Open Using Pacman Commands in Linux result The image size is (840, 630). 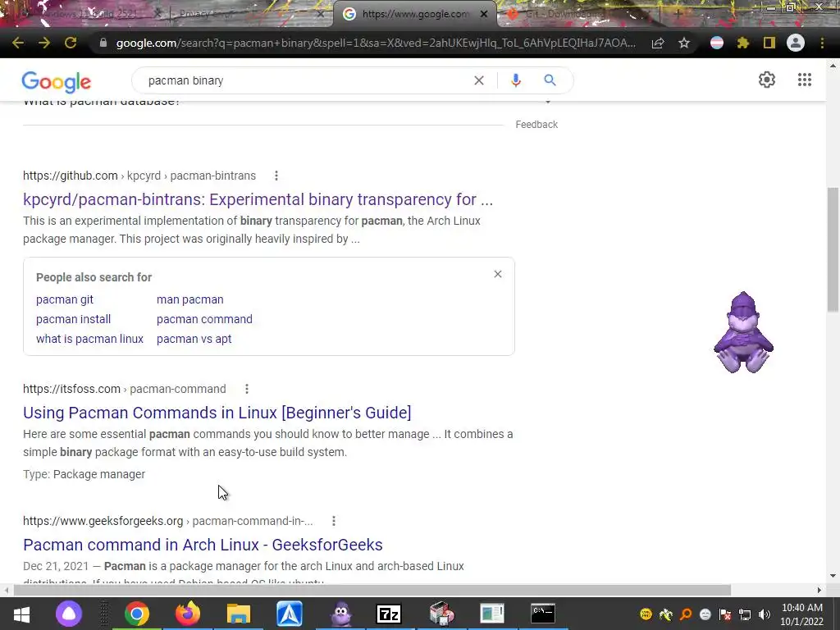point(217,413)
